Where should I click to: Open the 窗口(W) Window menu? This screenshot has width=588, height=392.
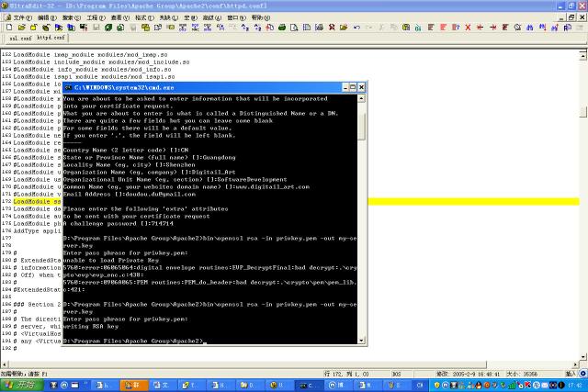click(236, 17)
